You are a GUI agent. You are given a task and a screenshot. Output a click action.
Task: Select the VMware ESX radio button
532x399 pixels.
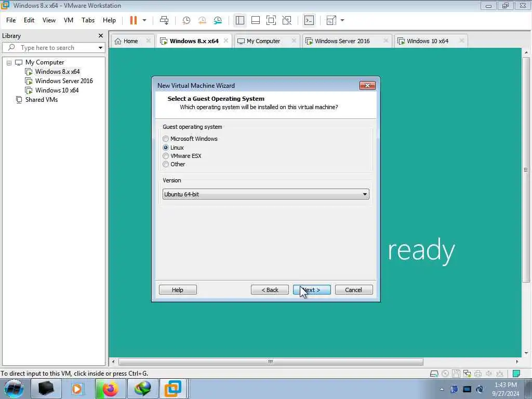point(166,156)
